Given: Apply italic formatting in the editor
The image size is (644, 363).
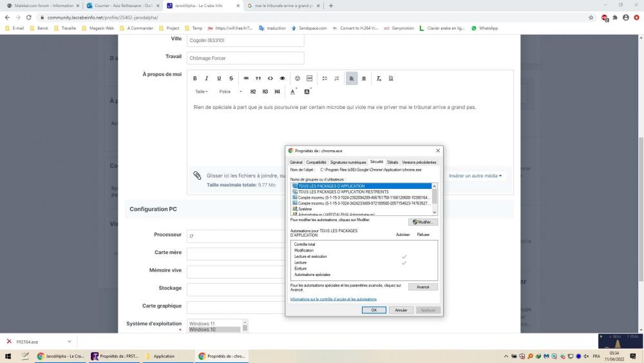Looking at the screenshot, I should [x=207, y=78].
